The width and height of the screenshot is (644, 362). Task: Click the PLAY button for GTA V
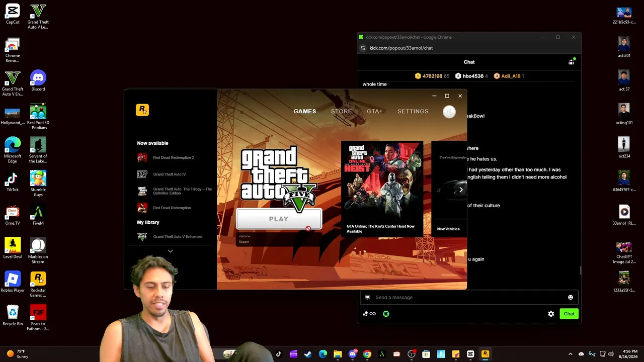pos(279,219)
